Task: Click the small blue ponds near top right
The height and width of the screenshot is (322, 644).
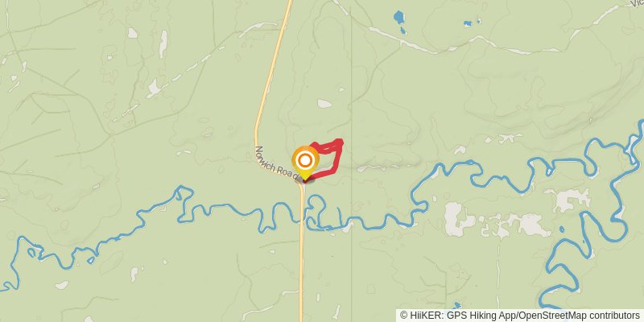Action: (472, 23)
